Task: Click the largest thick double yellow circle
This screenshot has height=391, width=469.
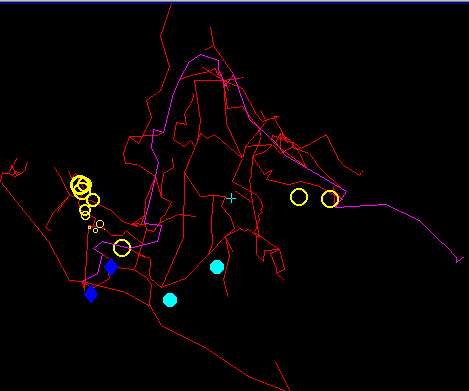Action: [x=81, y=186]
